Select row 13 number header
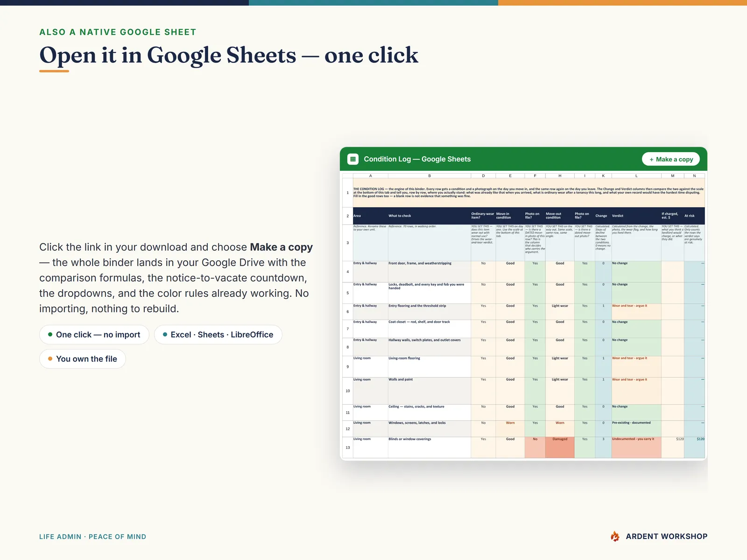Image resolution: width=747 pixels, height=560 pixels. tap(348, 448)
